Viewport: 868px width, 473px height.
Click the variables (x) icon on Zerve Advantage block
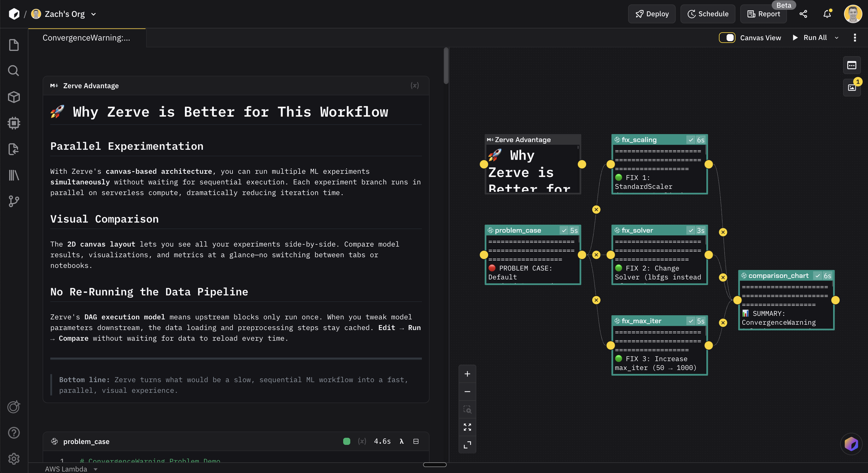tap(415, 85)
